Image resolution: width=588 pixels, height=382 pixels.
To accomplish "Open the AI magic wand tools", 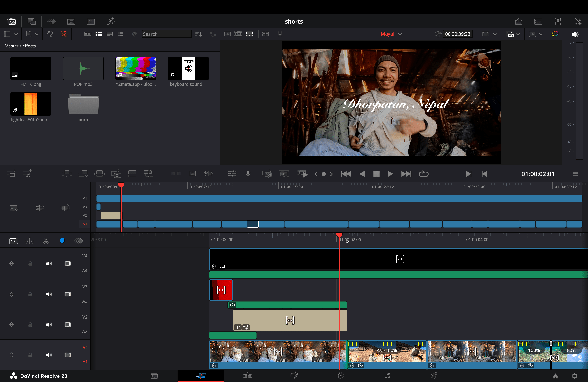I will (x=111, y=22).
